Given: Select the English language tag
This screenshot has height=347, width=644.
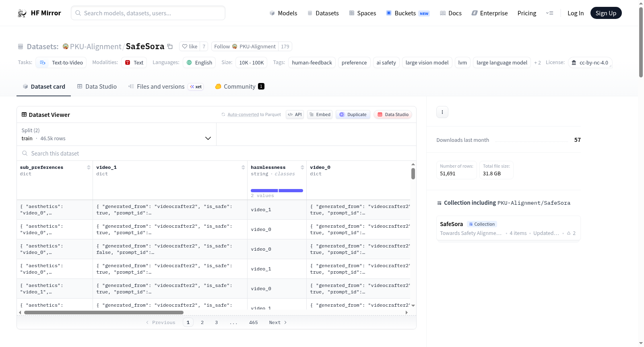Looking at the screenshot, I should point(199,63).
